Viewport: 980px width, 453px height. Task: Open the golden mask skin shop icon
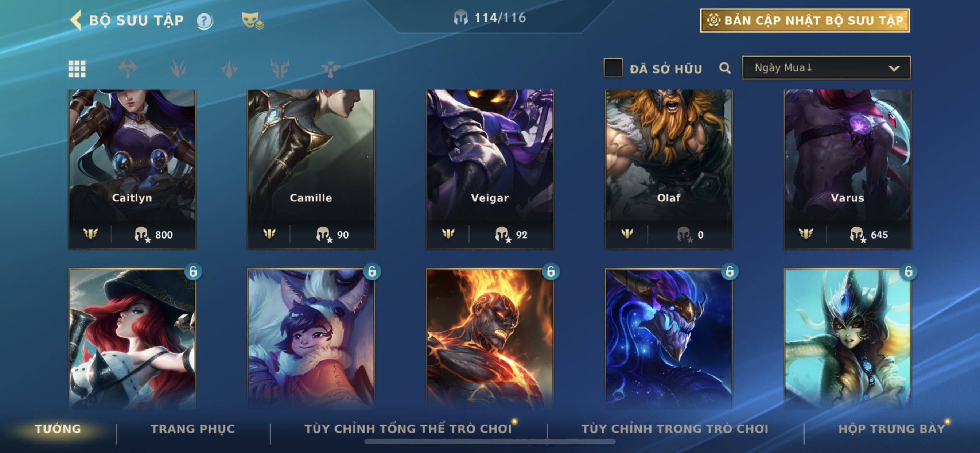click(x=253, y=20)
